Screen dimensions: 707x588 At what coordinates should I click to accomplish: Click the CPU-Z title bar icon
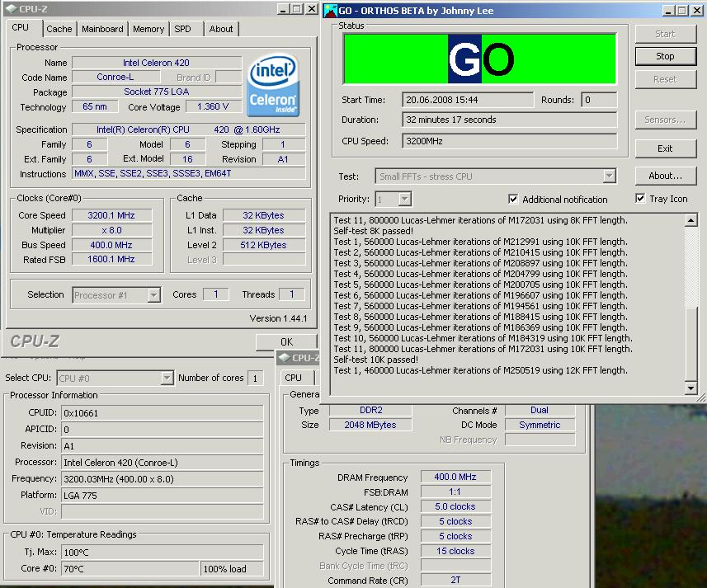11,9
